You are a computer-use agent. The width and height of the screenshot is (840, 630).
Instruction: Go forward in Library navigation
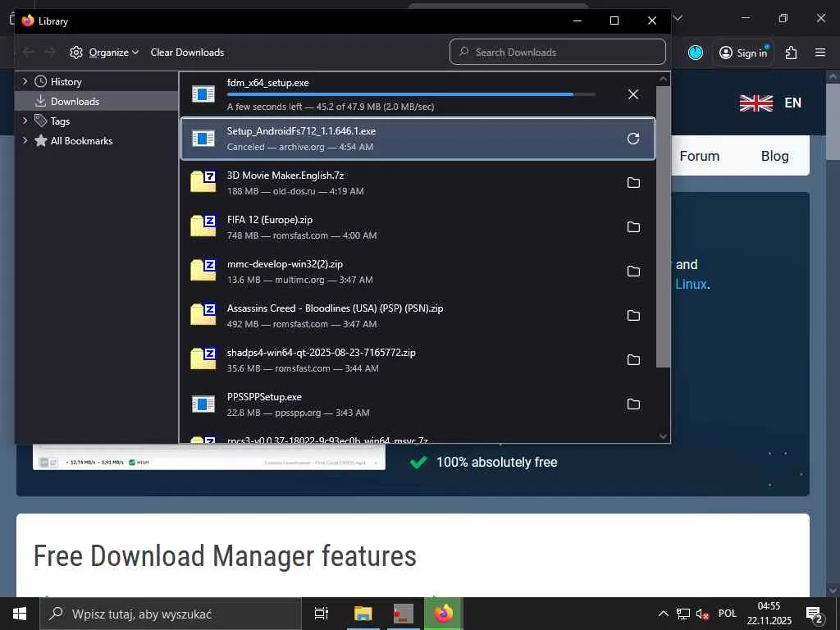(x=50, y=52)
